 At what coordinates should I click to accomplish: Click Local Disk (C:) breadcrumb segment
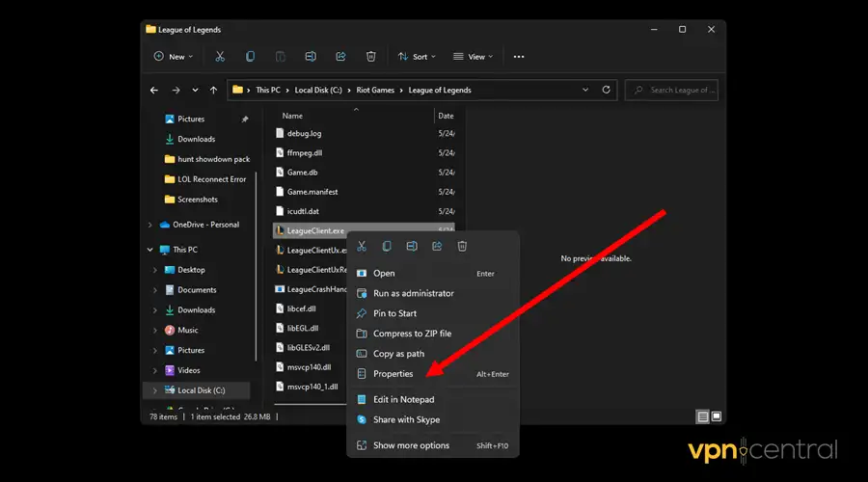click(318, 91)
